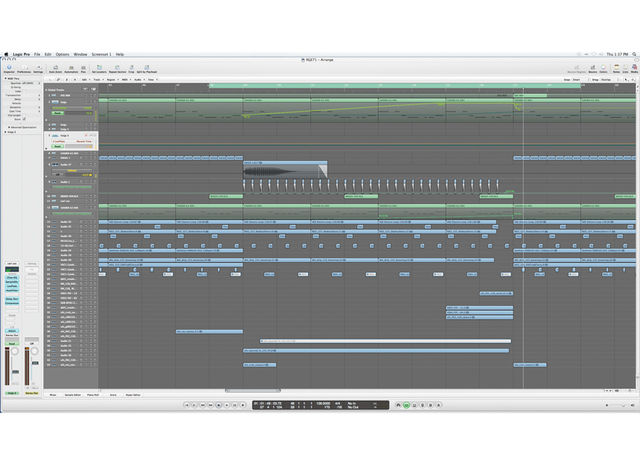
Task: Open the Window menu
Action: pos(80,54)
